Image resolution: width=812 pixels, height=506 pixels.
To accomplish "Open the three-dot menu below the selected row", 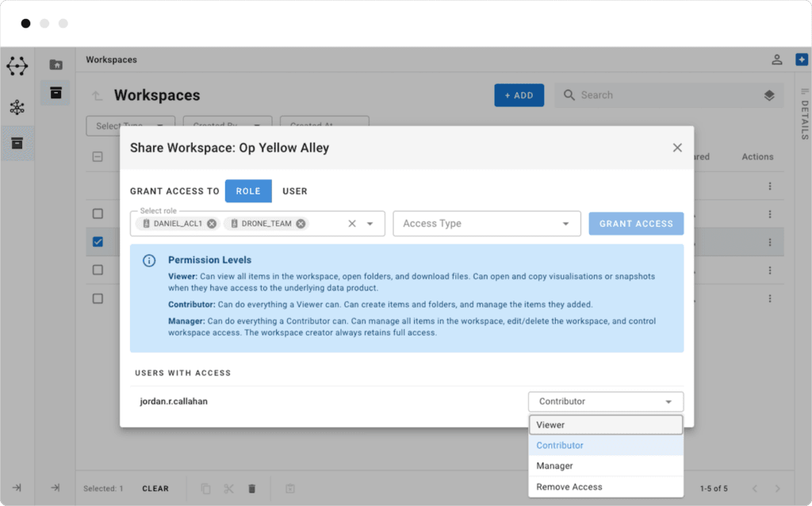I will click(770, 270).
